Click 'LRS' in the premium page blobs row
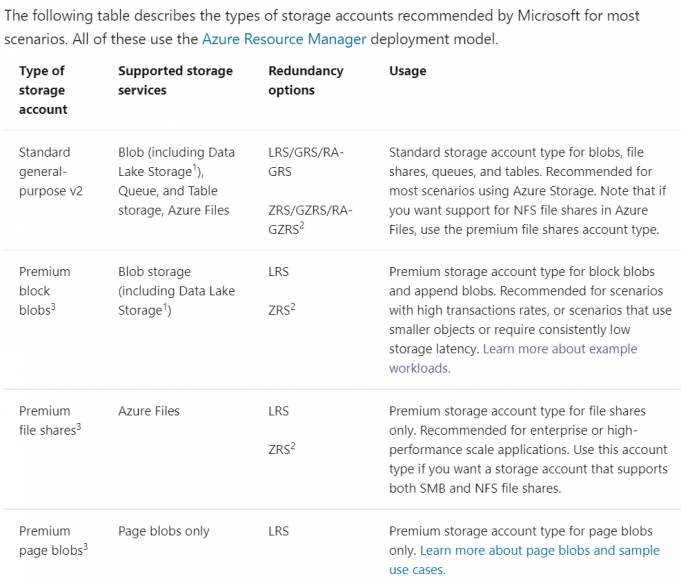 tap(278, 531)
